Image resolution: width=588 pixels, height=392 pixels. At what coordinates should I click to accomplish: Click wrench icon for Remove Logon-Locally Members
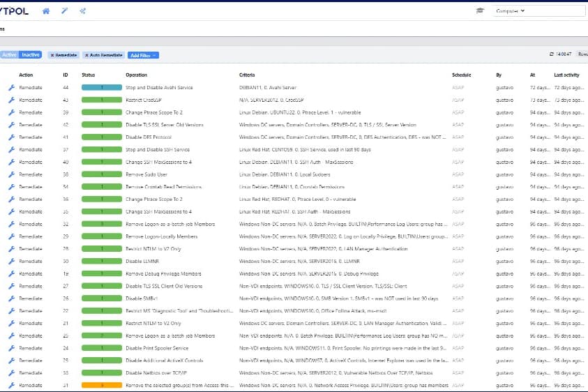[x=11, y=236]
